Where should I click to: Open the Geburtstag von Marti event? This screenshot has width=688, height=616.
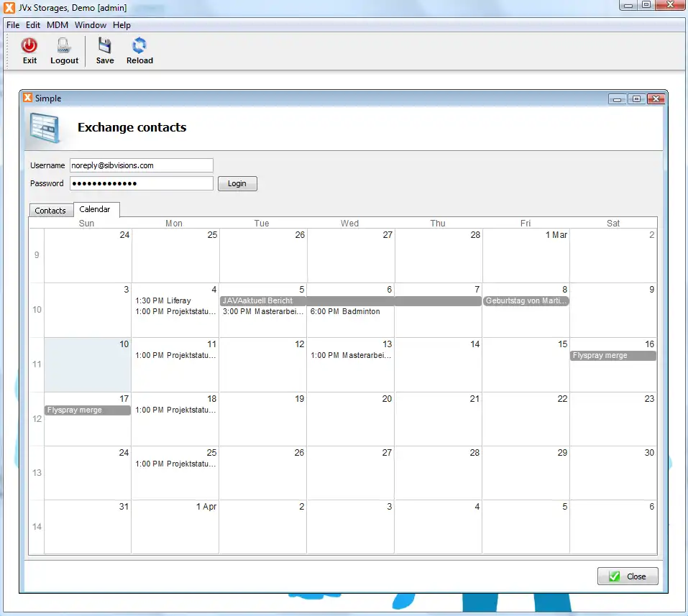point(526,301)
